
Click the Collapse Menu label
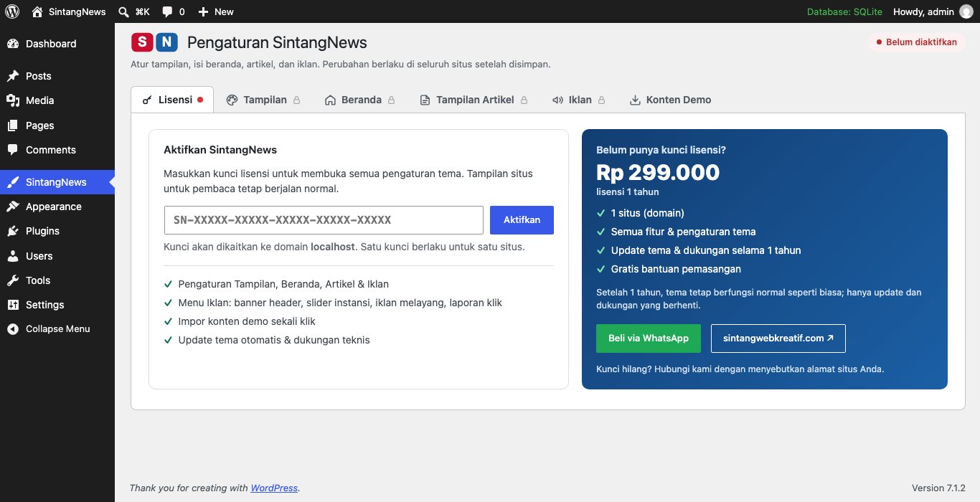click(x=58, y=329)
